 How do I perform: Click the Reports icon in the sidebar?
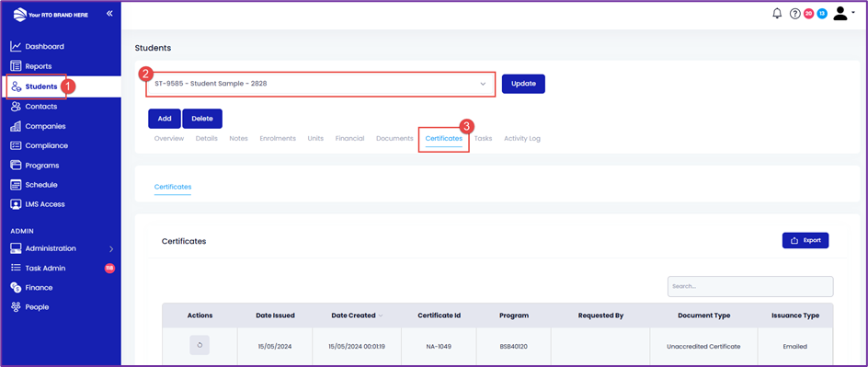click(x=16, y=66)
